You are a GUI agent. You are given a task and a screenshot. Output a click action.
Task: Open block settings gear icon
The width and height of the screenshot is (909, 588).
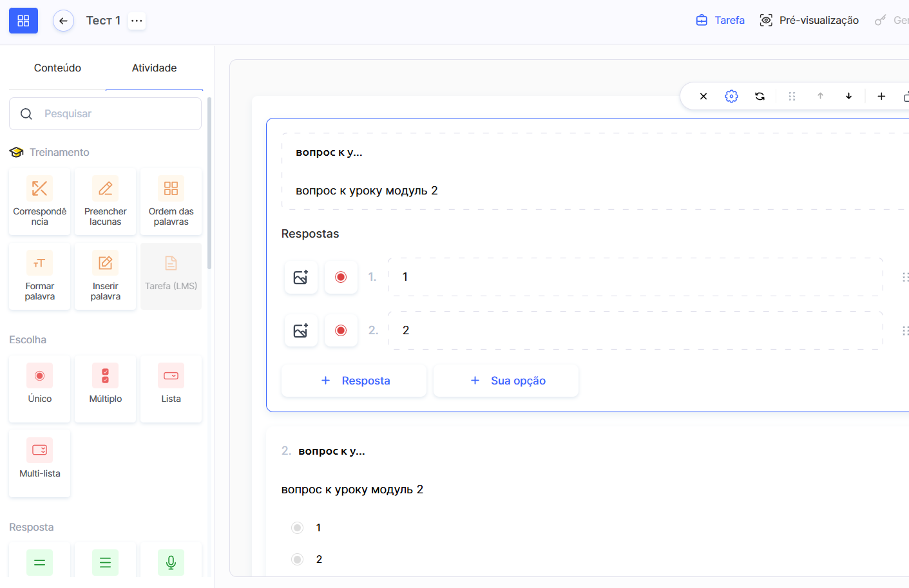pyautogui.click(x=731, y=96)
